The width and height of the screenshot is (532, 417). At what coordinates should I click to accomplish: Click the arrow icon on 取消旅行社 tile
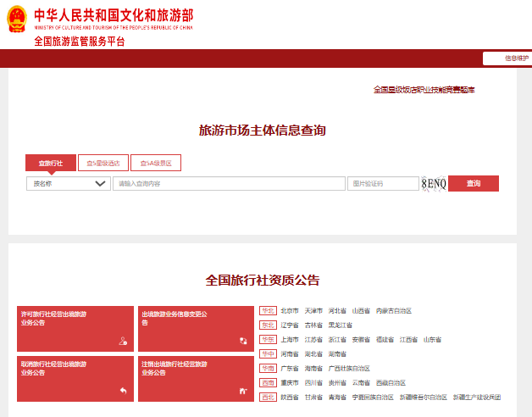pos(124,391)
